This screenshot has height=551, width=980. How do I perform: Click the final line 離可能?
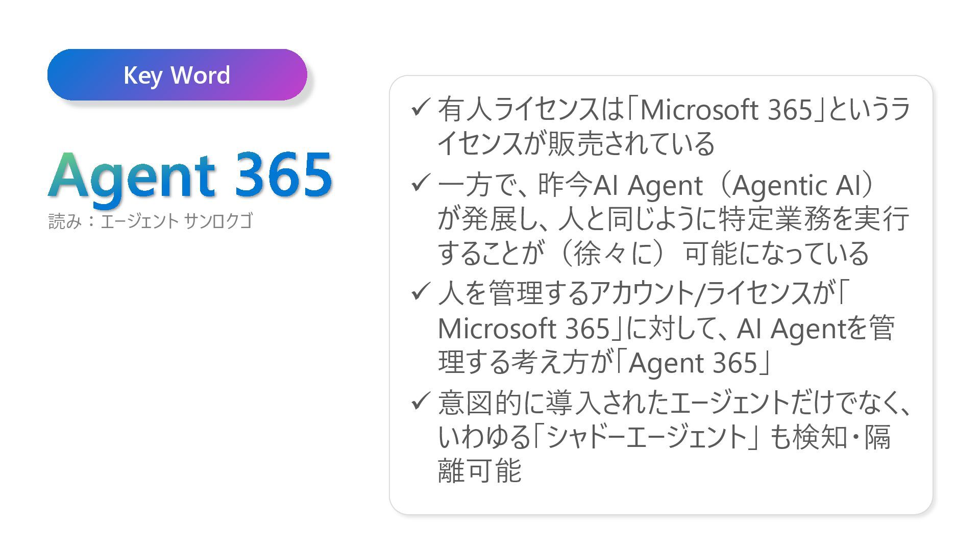tap(479, 470)
